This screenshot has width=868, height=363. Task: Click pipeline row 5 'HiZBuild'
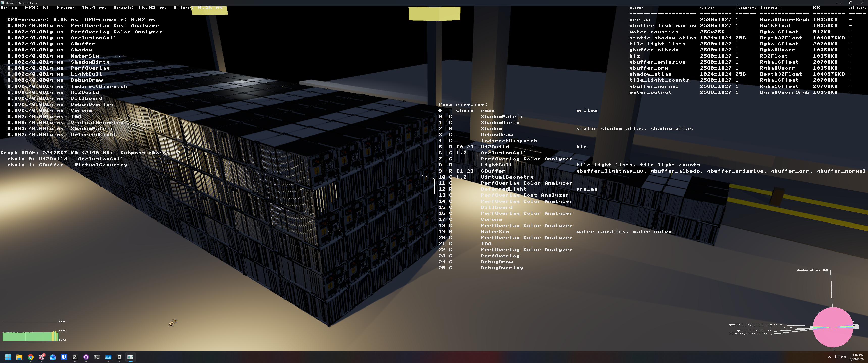pyautogui.click(x=513, y=147)
